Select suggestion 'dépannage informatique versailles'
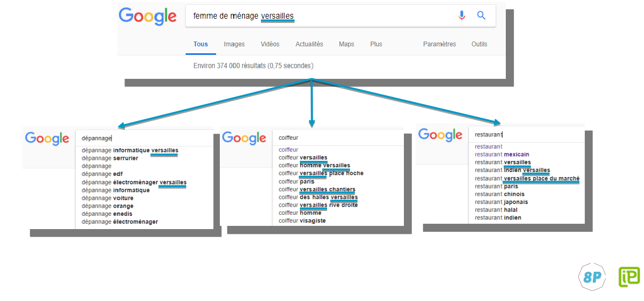Viewport: 644px width, 301px height. [130, 150]
